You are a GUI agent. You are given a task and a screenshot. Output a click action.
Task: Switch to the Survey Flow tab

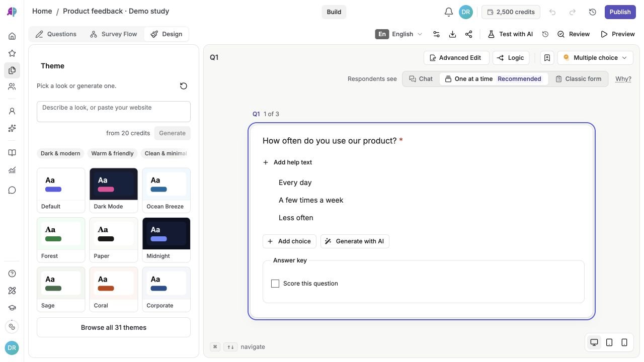[x=113, y=34]
